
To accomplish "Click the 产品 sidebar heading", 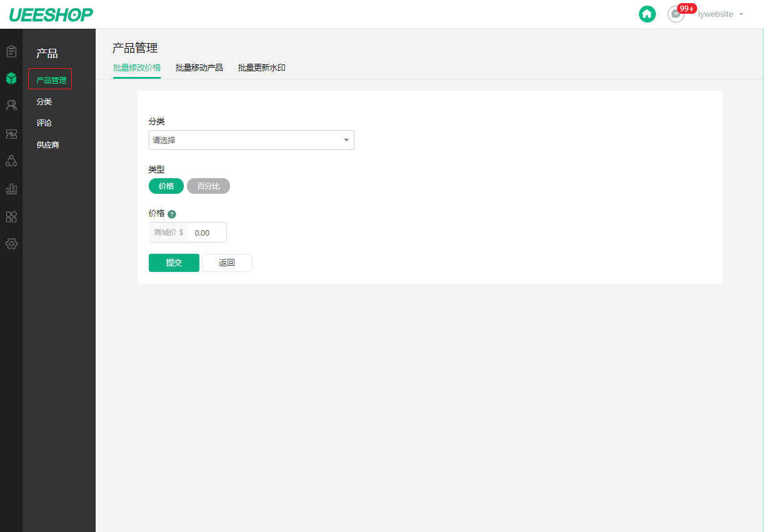I will tap(47, 54).
